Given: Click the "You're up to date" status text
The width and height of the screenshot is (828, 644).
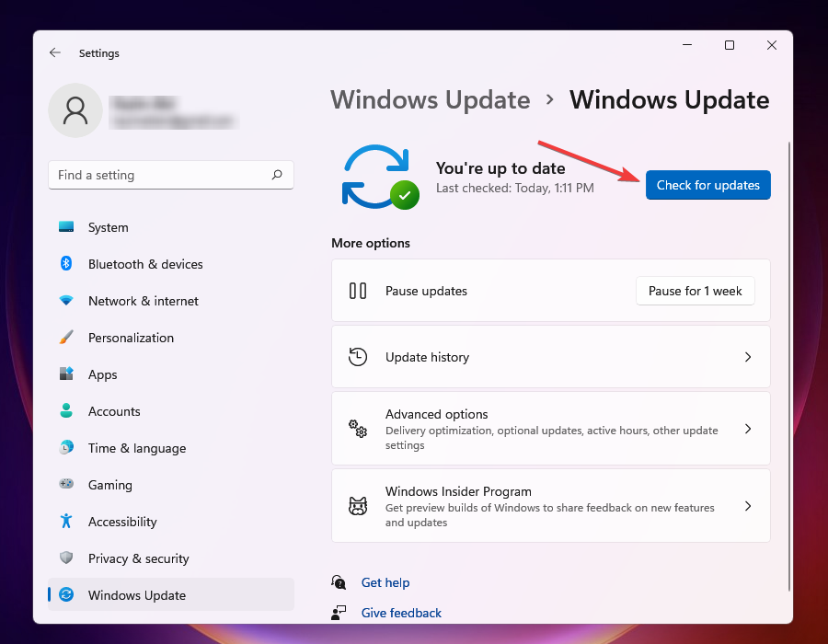Looking at the screenshot, I should (500, 168).
